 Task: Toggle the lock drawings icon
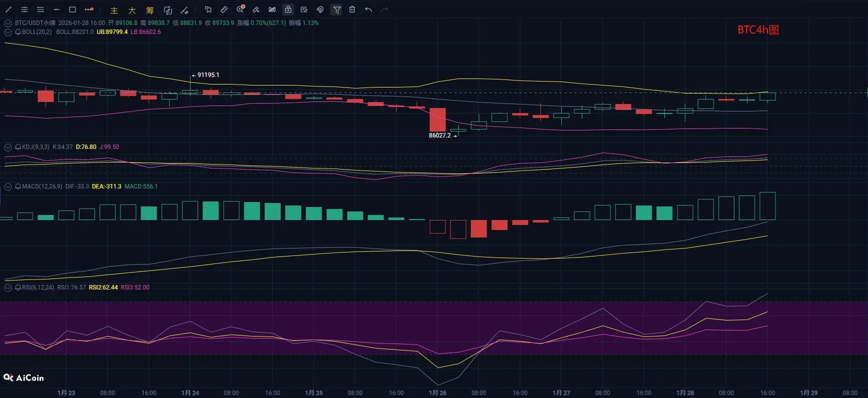pyautogui.click(x=288, y=9)
